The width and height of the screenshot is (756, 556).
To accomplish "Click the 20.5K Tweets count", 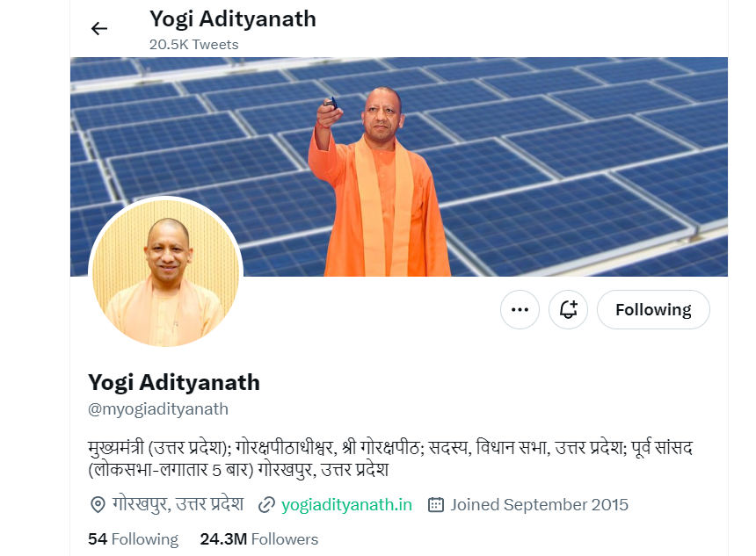I will pyautogui.click(x=193, y=44).
